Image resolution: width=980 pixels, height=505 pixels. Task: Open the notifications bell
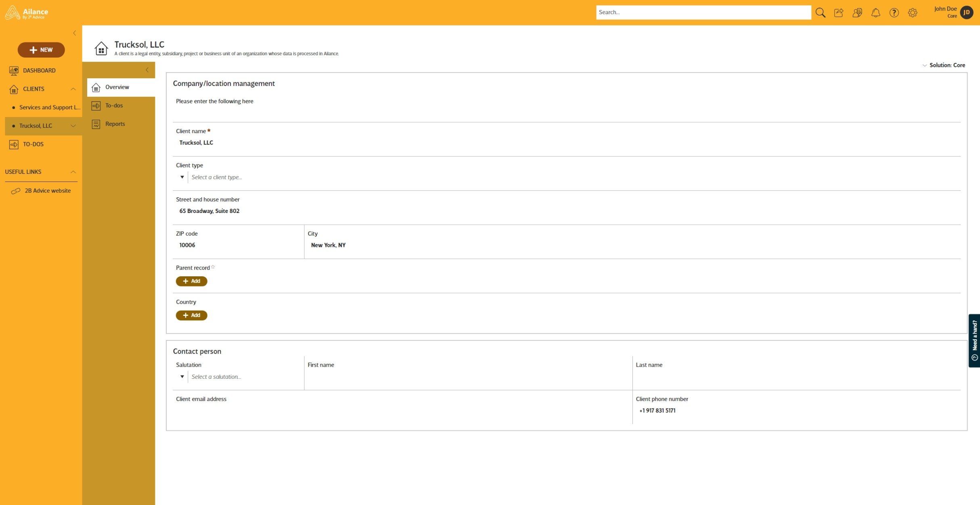point(875,13)
